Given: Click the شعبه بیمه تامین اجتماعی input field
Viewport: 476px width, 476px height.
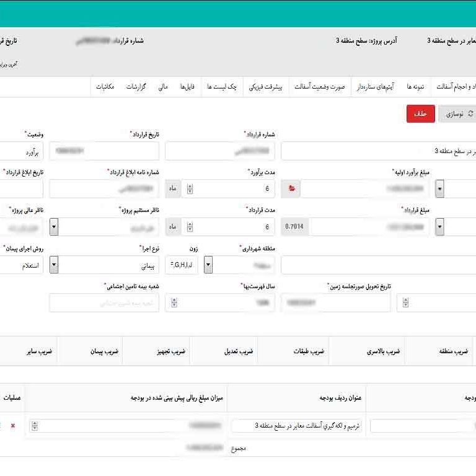Looking at the screenshot, I should pos(104,303).
